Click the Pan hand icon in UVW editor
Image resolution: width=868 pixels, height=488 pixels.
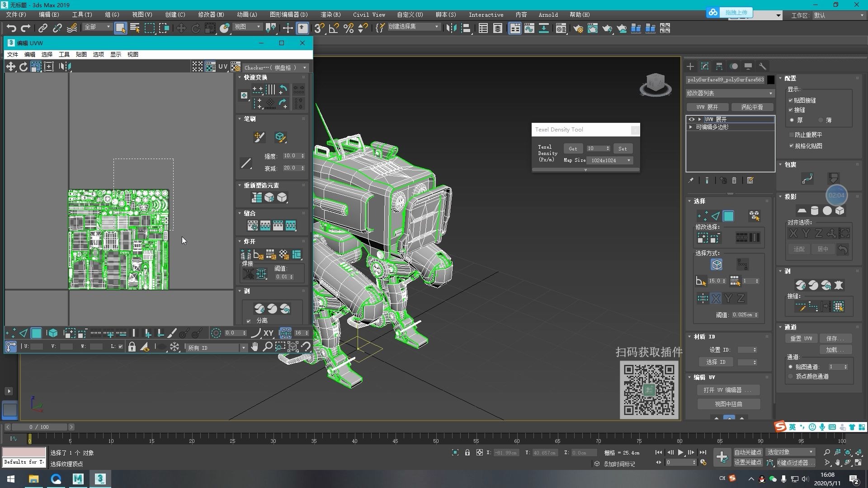pyautogui.click(x=255, y=347)
